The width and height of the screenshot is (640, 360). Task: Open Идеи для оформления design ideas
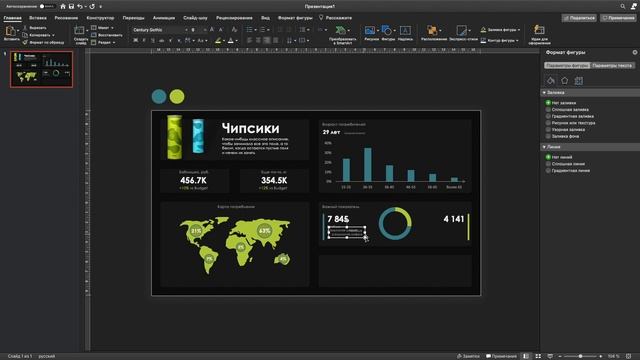tap(539, 35)
